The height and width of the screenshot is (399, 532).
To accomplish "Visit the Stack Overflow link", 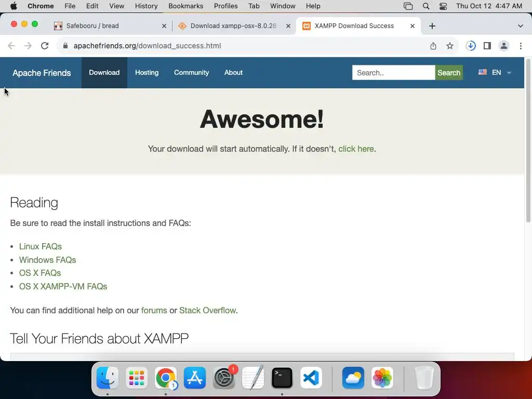I will (207, 311).
